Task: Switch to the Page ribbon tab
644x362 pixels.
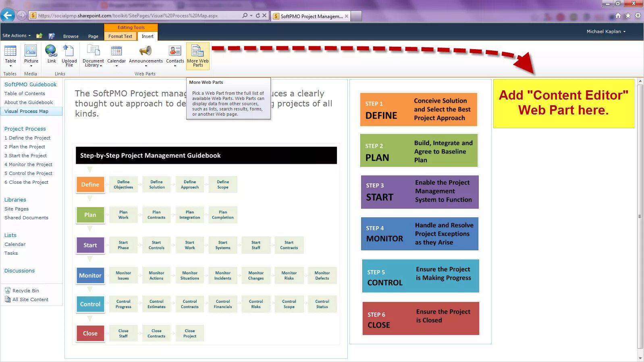Action: [x=93, y=36]
